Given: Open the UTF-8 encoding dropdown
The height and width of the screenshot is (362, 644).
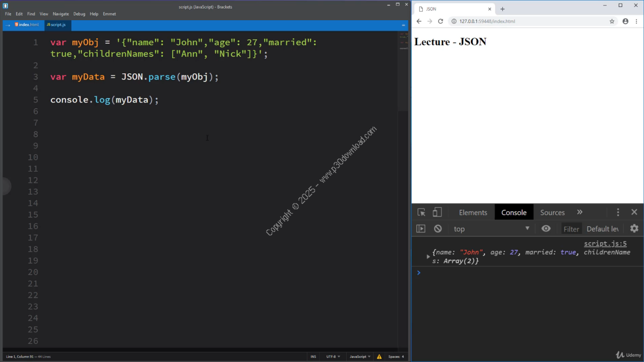Looking at the screenshot, I should point(333,356).
